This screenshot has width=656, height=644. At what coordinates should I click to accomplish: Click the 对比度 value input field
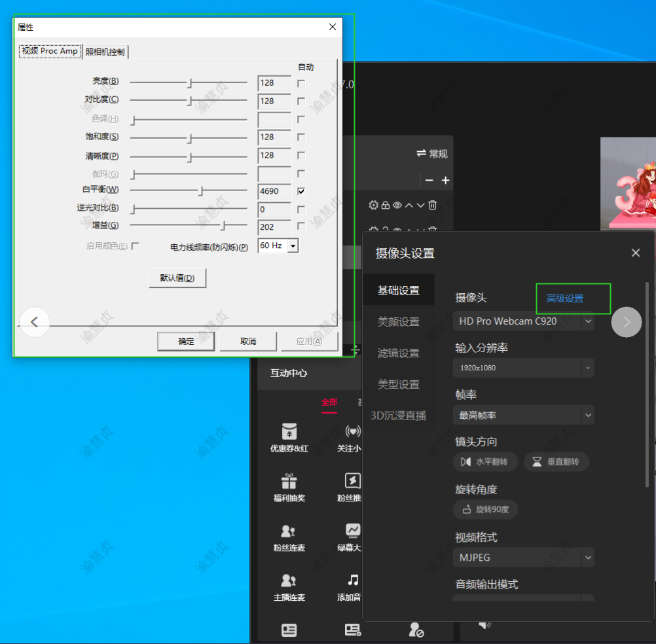click(x=274, y=101)
